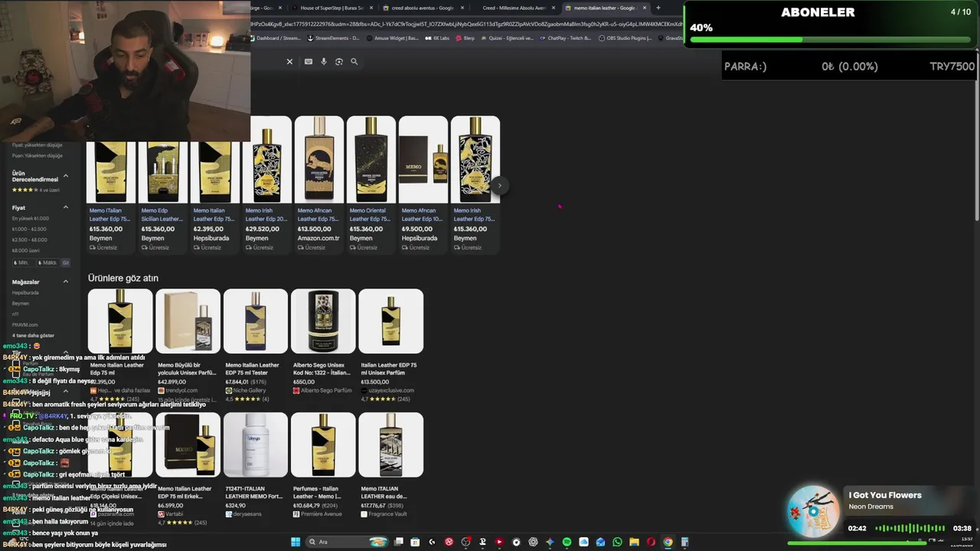Filter price ₺1.000 - ₺2.500

pyautogui.click(x=29, y=229)
